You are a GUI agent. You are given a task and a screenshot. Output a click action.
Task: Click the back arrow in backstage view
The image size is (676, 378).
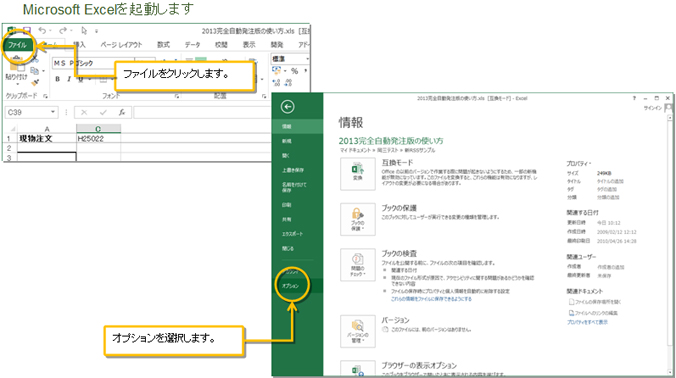coord(288,106)
